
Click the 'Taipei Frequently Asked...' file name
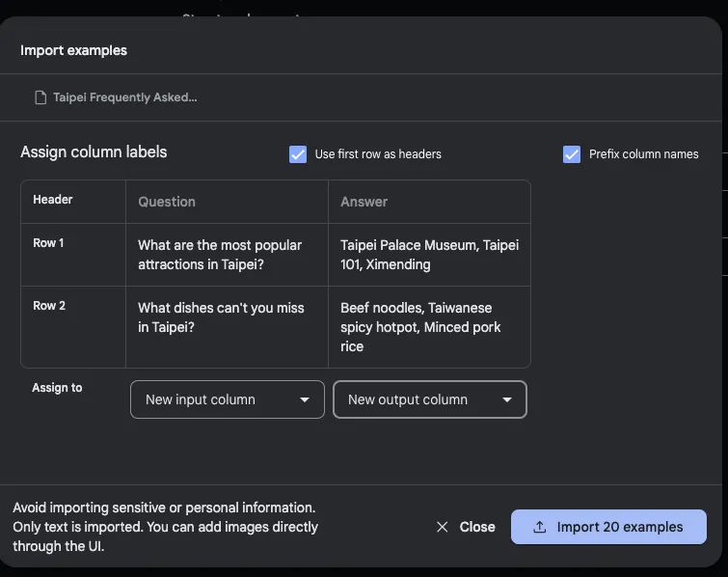(125, 97)
